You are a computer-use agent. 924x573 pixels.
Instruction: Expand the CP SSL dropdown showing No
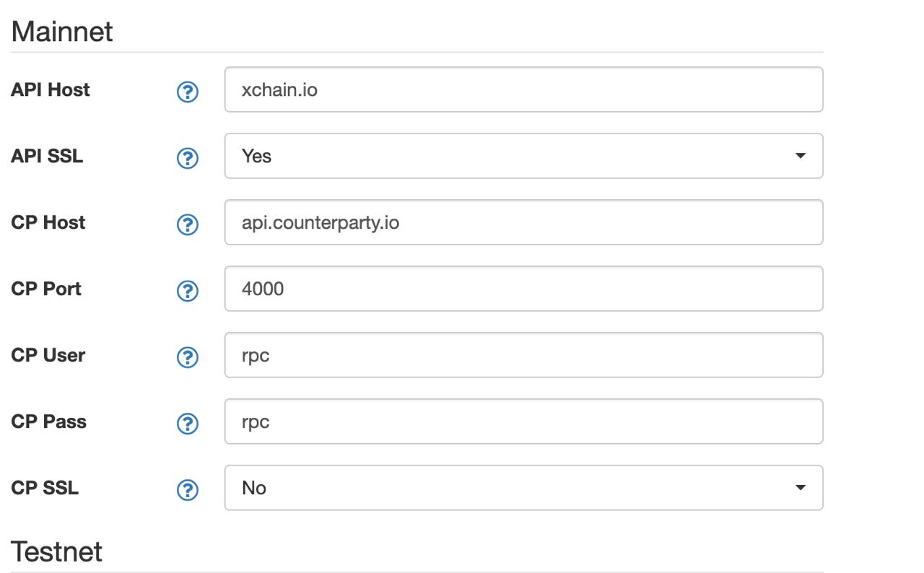(523, 488)
